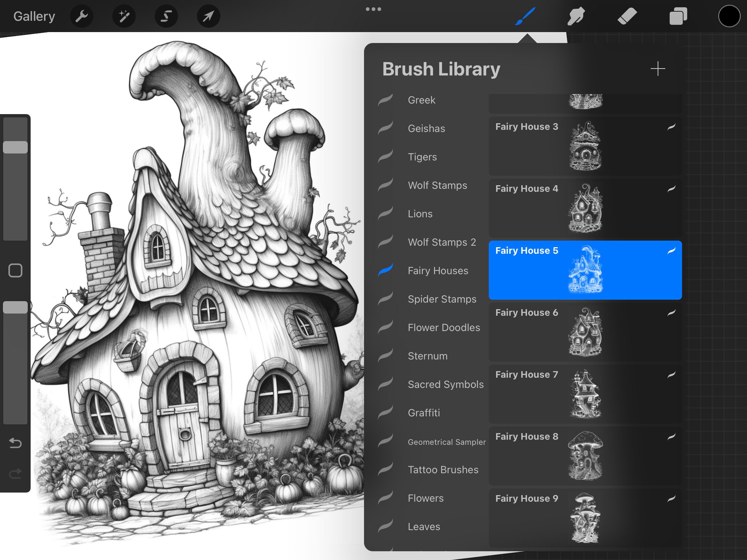The image size is (747, 560).
Task: Activate the Selection S tool
Action: [x=166, y=16]
